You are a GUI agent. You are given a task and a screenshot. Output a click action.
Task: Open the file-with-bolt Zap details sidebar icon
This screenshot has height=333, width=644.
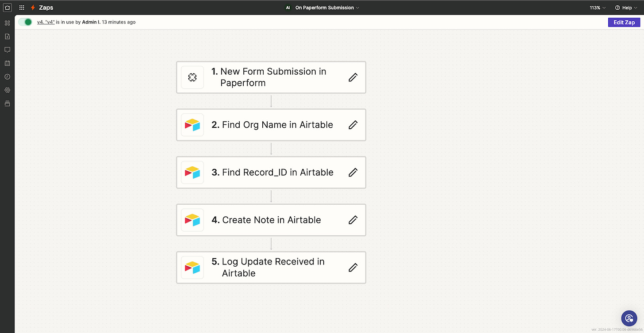(x=7, y=36)
